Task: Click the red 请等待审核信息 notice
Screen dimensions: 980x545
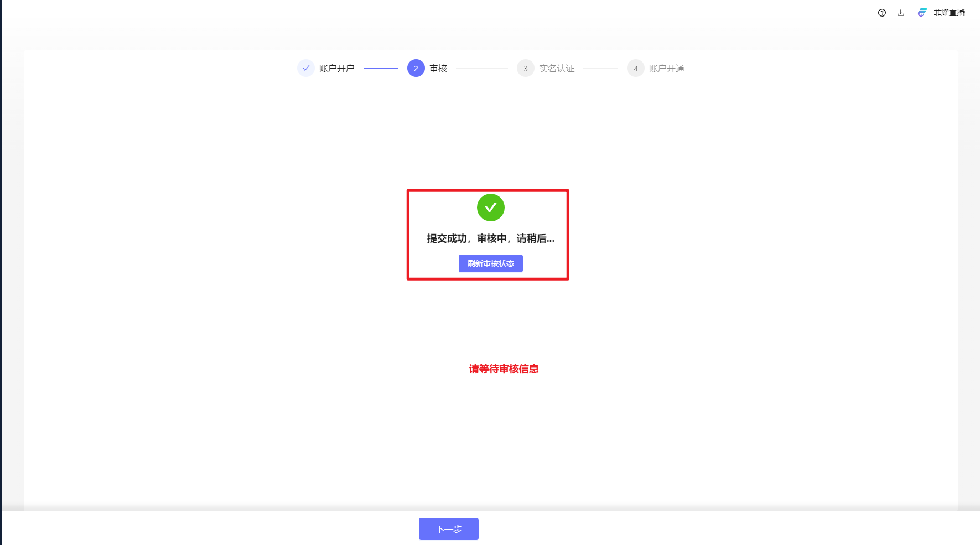Action: (504, 369)
